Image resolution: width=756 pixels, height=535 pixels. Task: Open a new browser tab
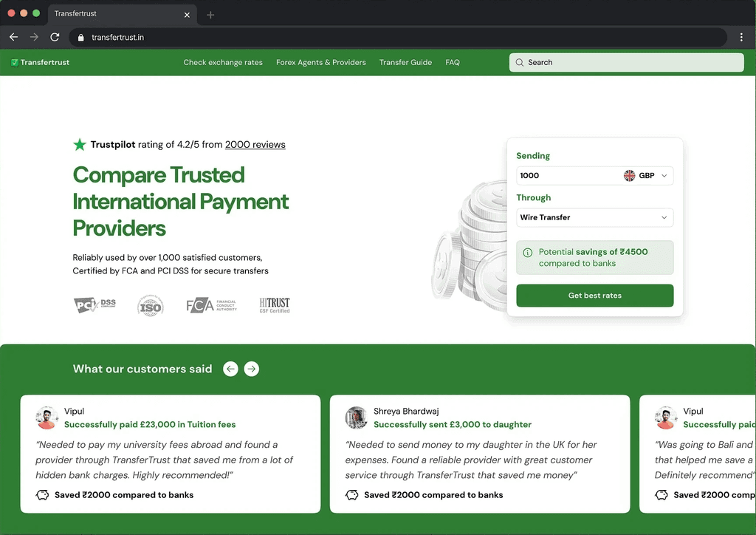pos(210,15)
